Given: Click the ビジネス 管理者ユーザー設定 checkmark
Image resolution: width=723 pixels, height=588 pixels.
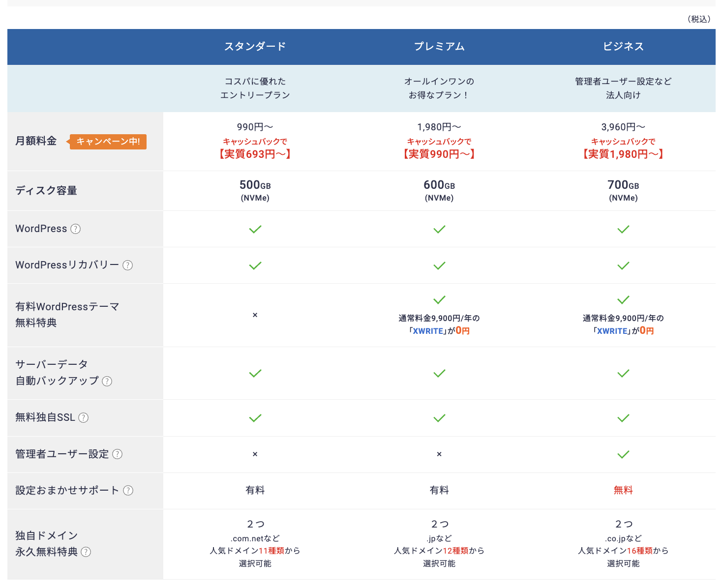Looking at the screenshot, I should pyautogui.click(x=623, y=454).
